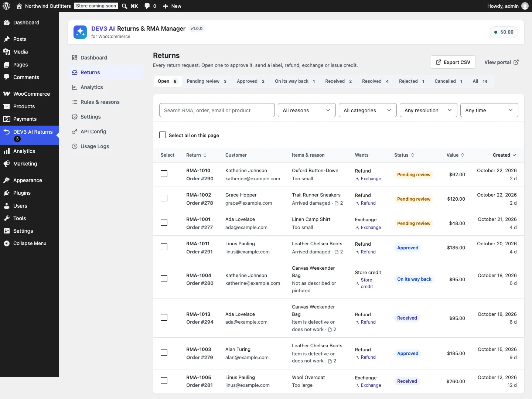Open the admin avatar next to Howdy, admin
This screenshot has height=399, width=532.
pyautogui.click(x=525, y=6)
